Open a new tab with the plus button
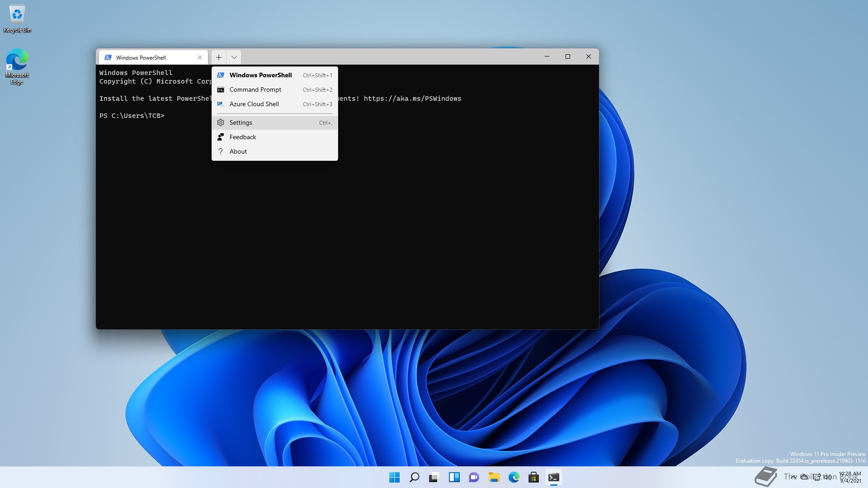The image size is (868, 488). coord(218,57)
